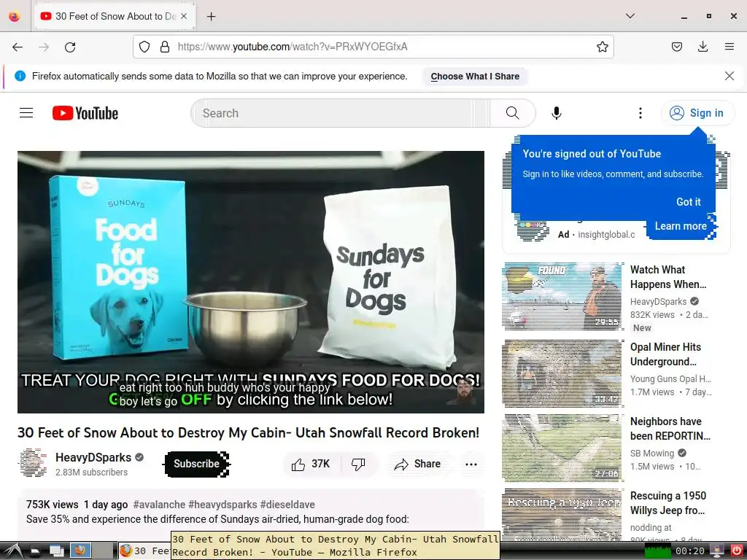Click 2.83M subscribers text
This screenshot has height=560, width=747.
91,472
